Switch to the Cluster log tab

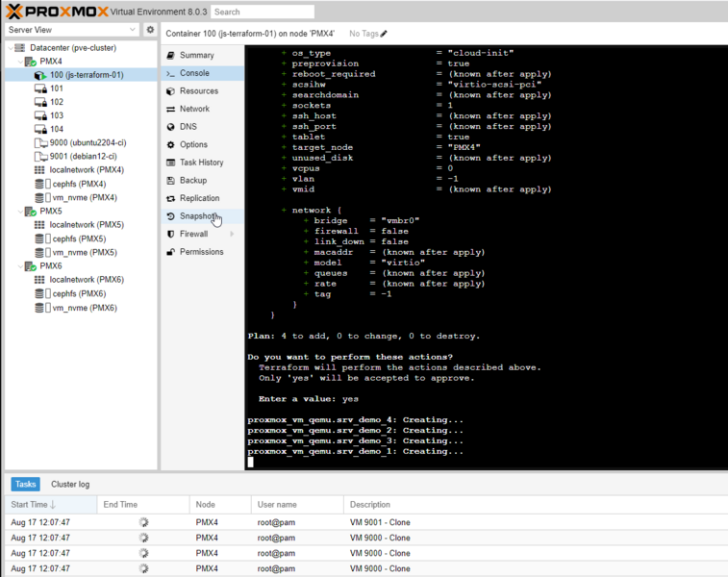pyautogui.click(x=70, y=484)
